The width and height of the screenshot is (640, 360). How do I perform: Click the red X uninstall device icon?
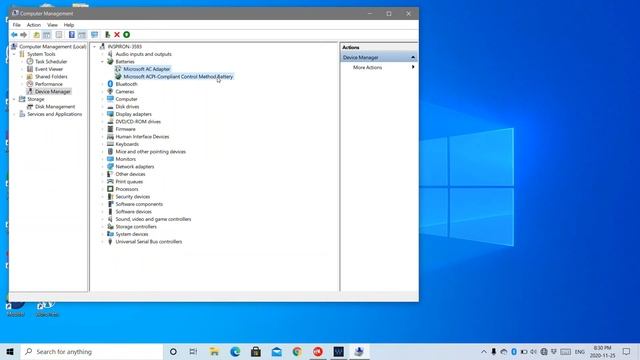click(117, 35)
